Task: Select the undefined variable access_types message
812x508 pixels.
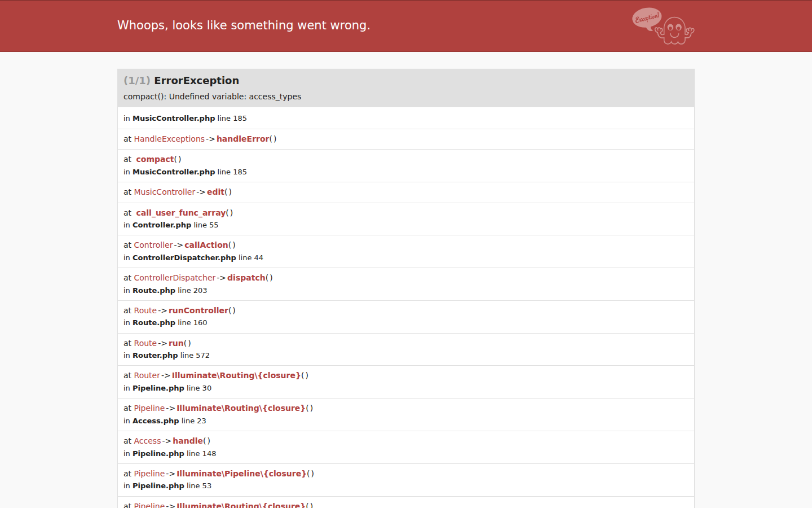Action: tap(212, 97)
